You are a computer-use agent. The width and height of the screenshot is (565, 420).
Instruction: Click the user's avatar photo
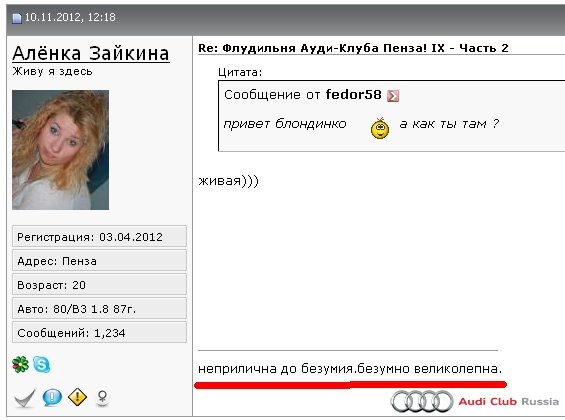[x=61, y=150]
